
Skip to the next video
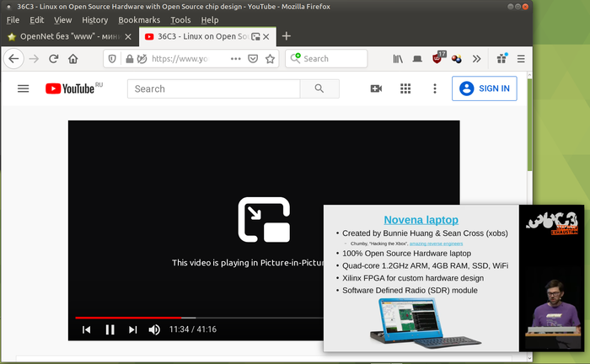pos(132,329)
